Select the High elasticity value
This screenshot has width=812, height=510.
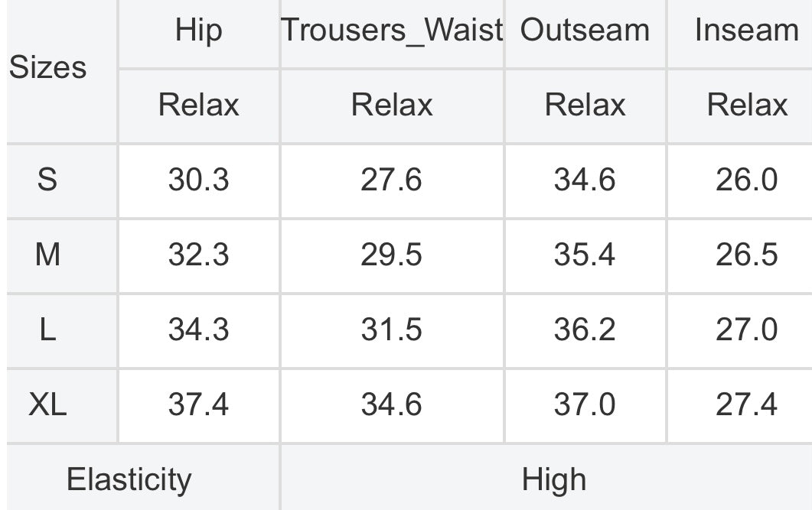tap(553, 479)
